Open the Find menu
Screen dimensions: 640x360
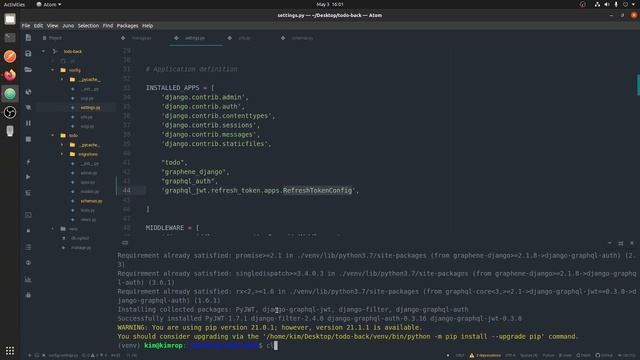click(108, 26)
